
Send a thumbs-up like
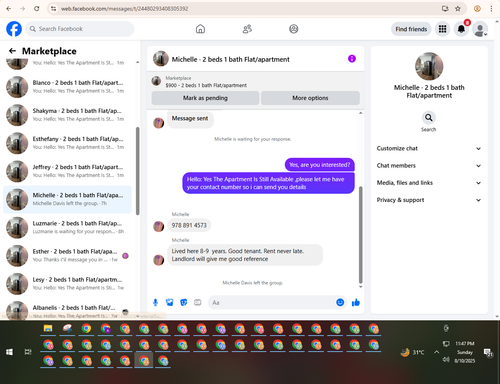click(356, 302)
